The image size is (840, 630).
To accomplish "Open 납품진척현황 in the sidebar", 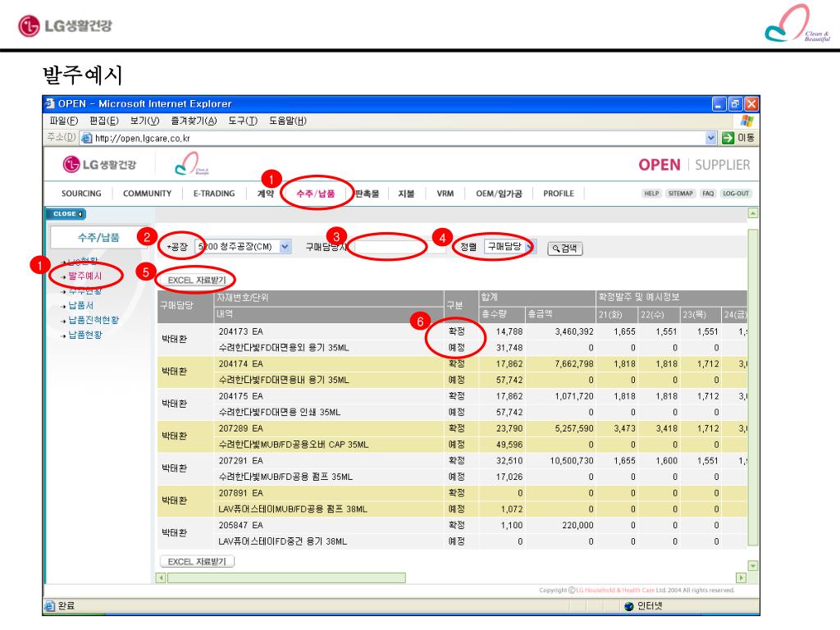I will 94,320.
